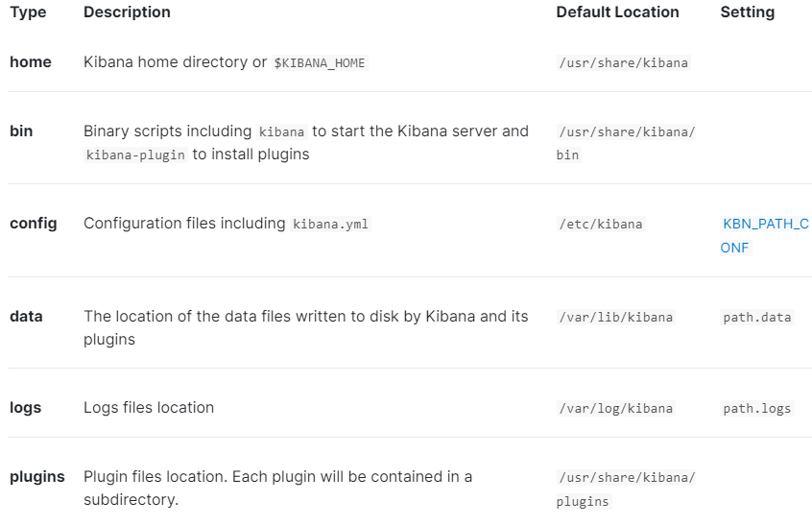Click the plugins type label
812x525 pixels.
coord(37,477)
